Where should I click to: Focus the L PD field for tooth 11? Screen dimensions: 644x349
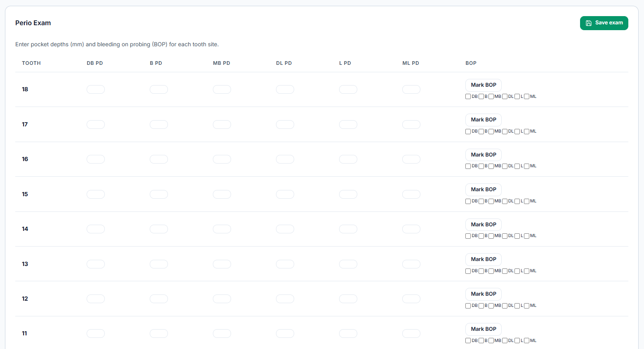tap(348, 333)
